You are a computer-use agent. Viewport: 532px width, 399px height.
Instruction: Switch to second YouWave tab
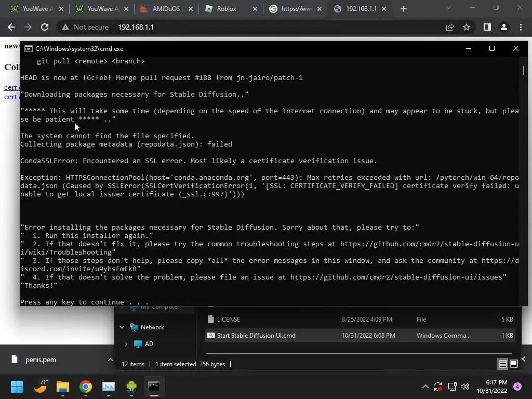pos(102,9)
